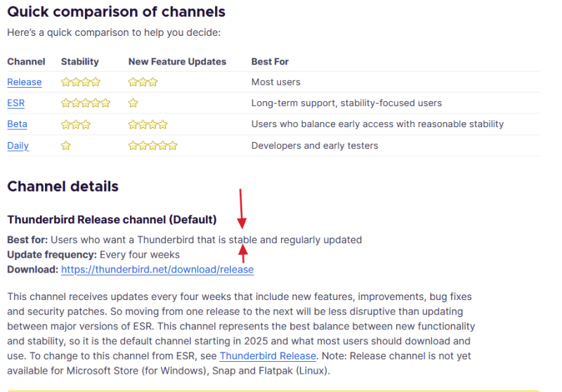562x392 pixels.
Task: Click the Release row's stability star rating
Action: [x=81, y=82]
